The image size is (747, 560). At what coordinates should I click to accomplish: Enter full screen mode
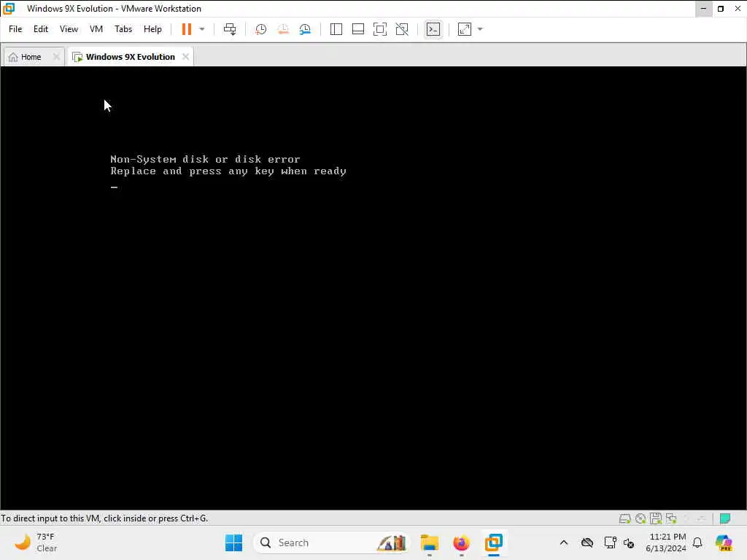click(x=379, y=29)
